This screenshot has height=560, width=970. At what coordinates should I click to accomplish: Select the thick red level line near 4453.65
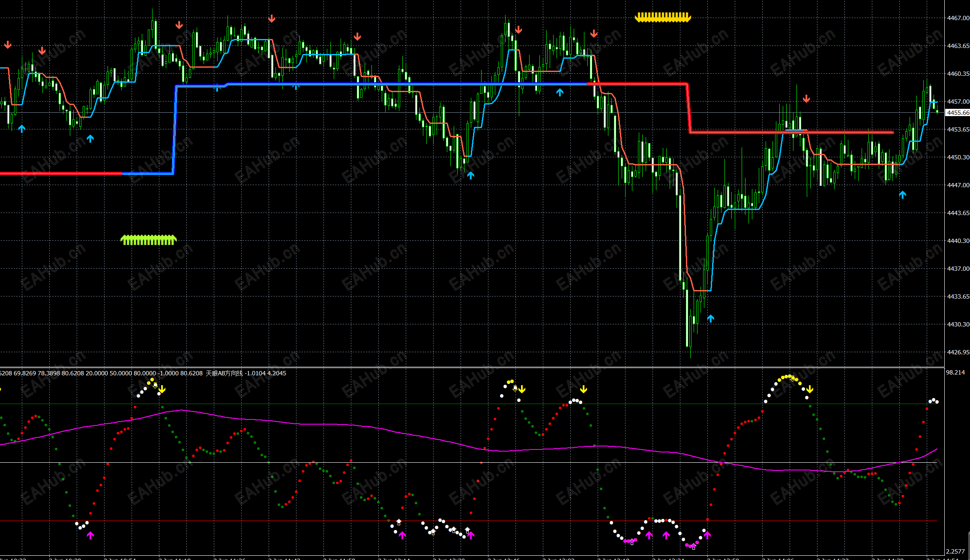(x=792, y=132)
